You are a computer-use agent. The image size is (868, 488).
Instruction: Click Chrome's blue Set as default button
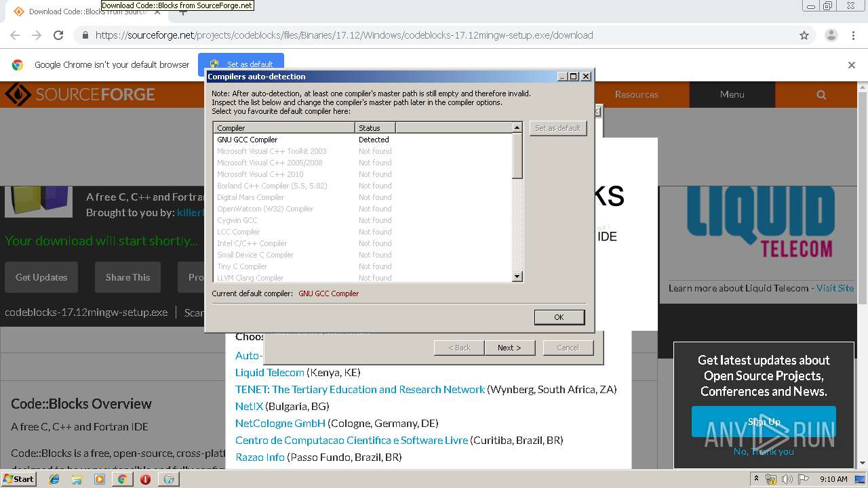[x=241, y=64]
